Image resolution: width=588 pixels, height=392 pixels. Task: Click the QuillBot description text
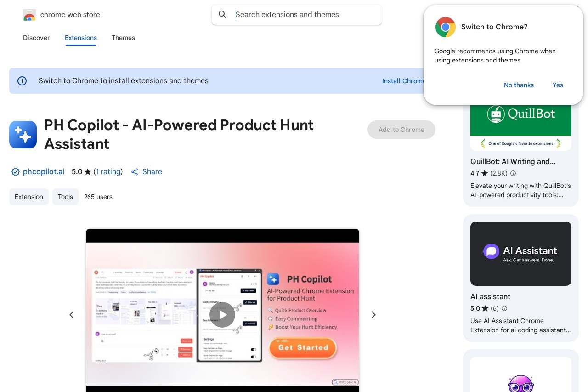pos(520,191)
